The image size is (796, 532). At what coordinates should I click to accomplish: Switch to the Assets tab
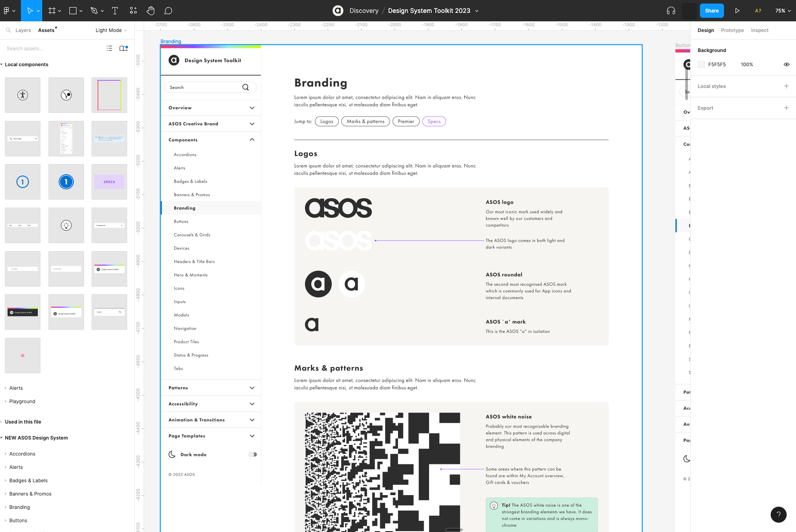pyautogui.click(x=46, y=30)
